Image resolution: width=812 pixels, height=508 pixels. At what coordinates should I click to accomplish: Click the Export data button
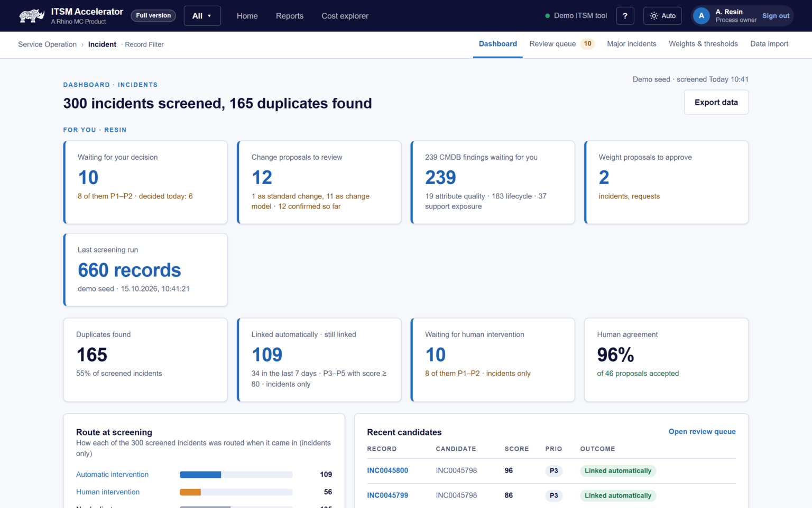[716, 102]
